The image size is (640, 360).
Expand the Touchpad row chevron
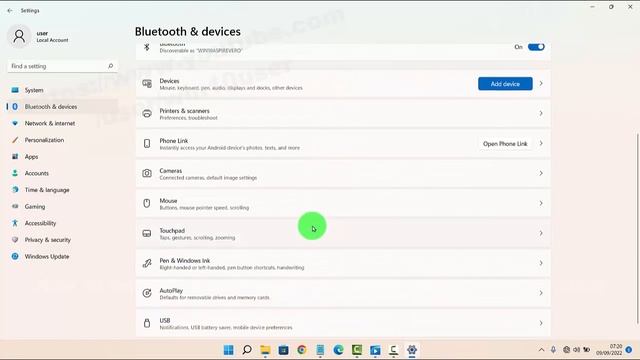point(541,233)
